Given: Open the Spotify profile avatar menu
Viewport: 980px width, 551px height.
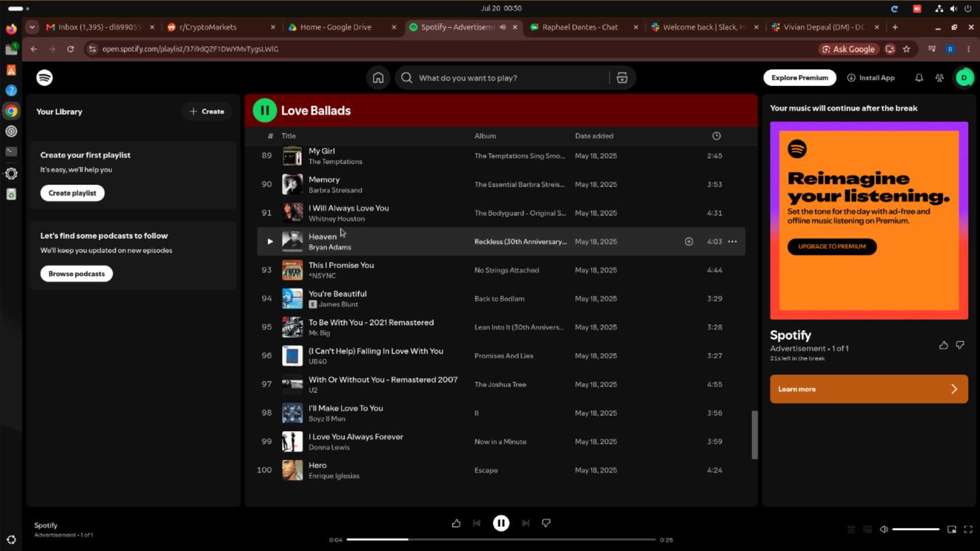Looking at the screenshot, I should (964, 78).
